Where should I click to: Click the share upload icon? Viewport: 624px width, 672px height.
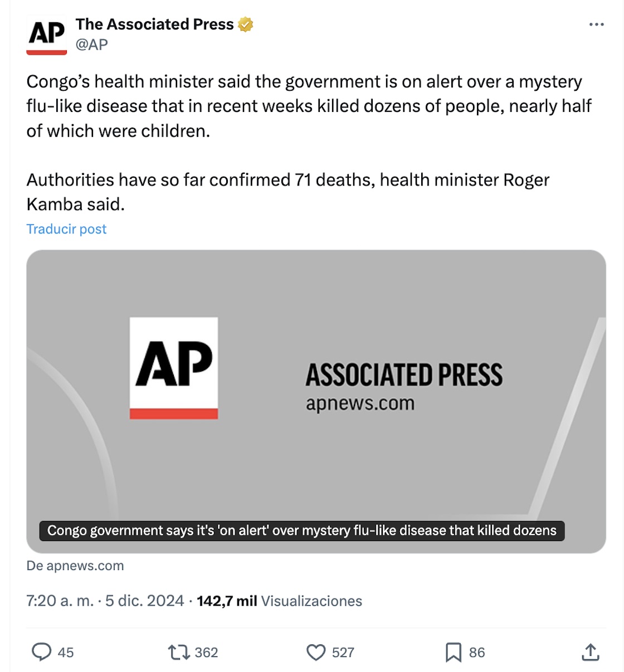pyautogui.click(x=591, y=652)
